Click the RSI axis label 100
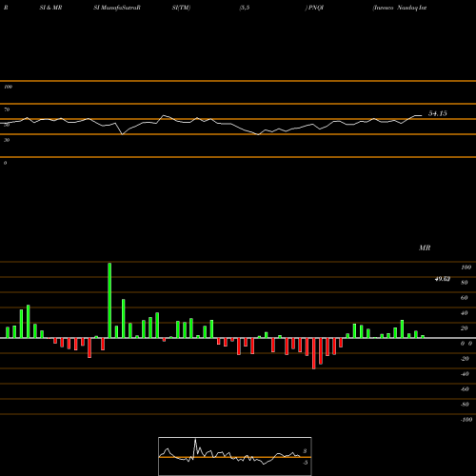This screenshot has width=476, height=476. click(x=8, y=87)
